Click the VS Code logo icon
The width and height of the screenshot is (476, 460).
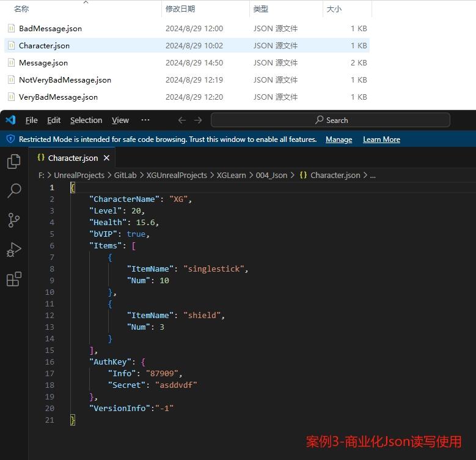[10, 120]
